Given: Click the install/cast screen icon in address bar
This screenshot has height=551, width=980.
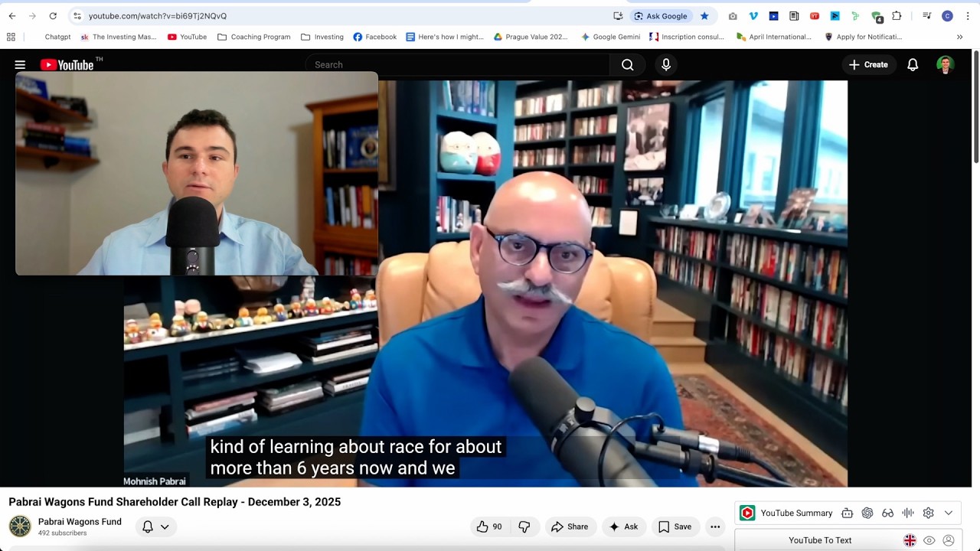Looking at the screenshot, I should tap(618, 16).
